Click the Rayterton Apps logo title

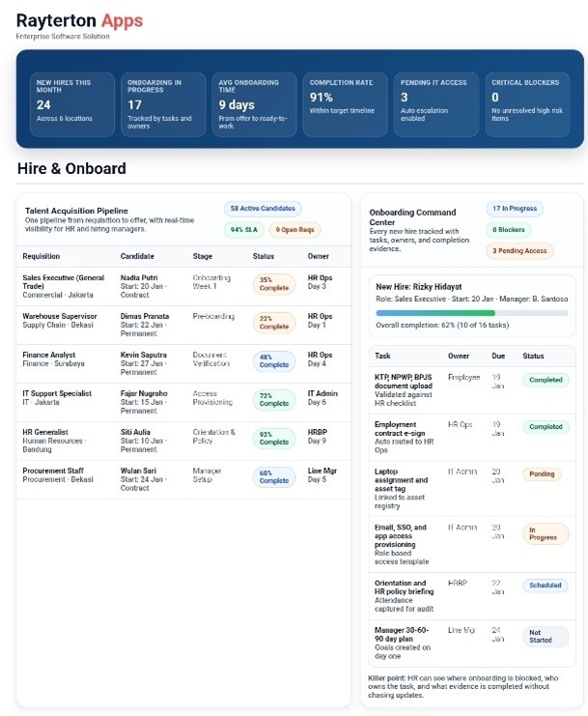[x=79, y=21]
